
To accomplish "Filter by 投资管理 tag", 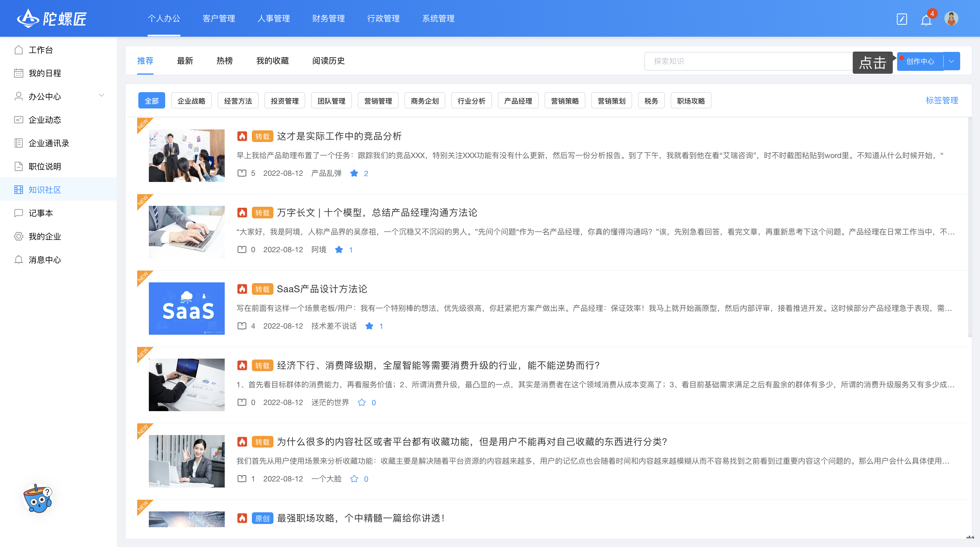I will [x=285, y=100].
